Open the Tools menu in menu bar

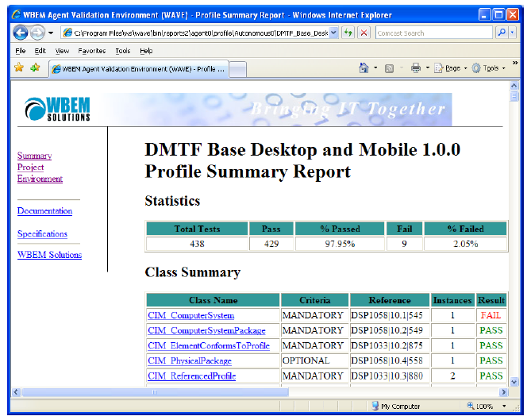122,51
